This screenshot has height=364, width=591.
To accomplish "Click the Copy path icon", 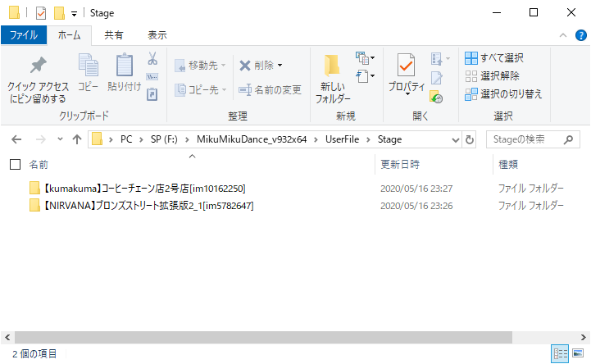I will pyautogui.click(x=152, y=77).
